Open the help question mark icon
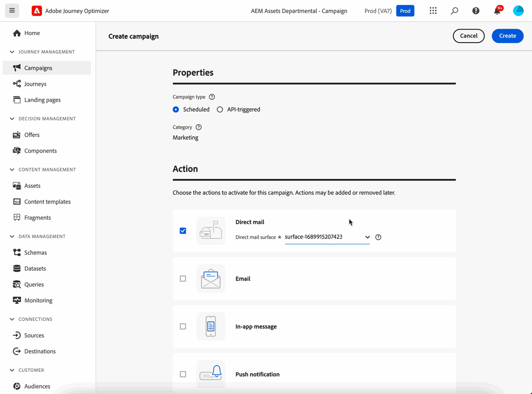532x394 pixels. pyautogui.click(x=476, y=11)
